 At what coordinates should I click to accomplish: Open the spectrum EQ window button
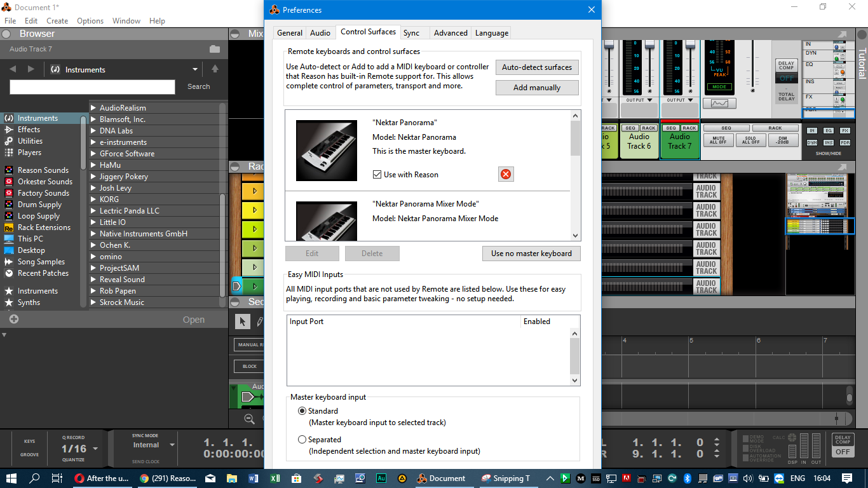[720, 103]
